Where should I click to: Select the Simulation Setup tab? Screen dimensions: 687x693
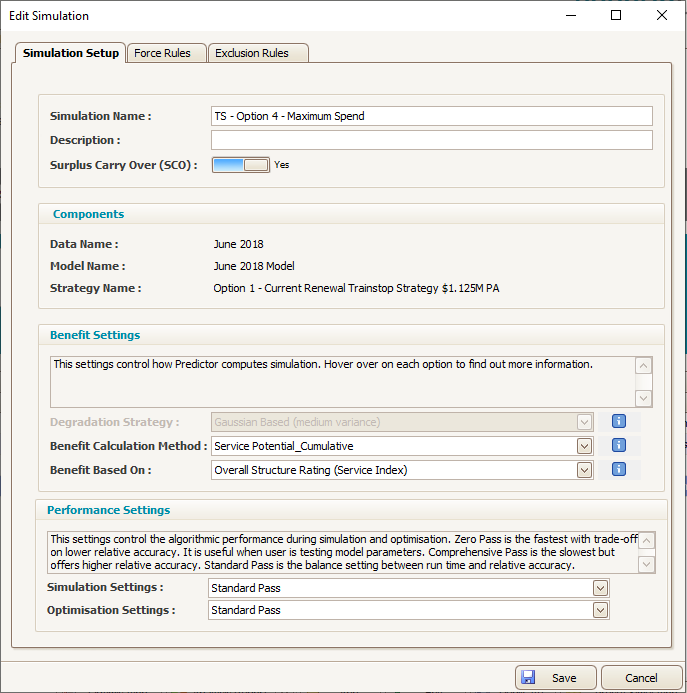click(71, 53)
